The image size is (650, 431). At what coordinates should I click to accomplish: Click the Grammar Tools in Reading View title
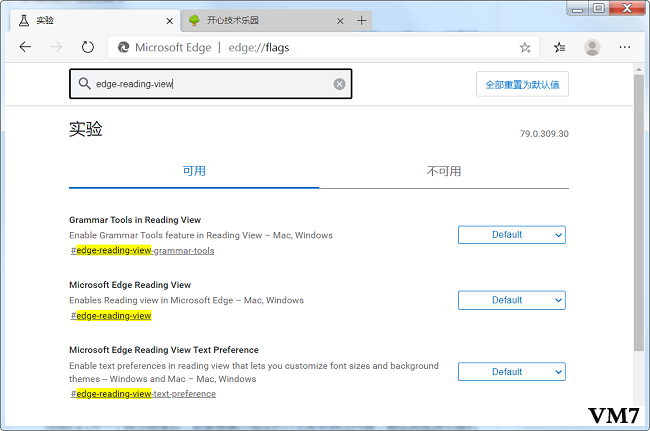click(x=135, y=220)
